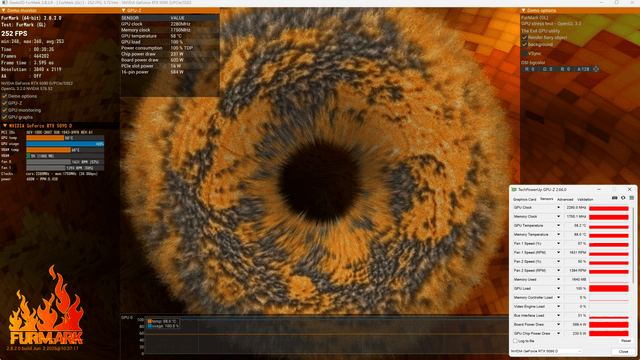Click the GPU-Z screenshot camera icon
This screenshot has height=360, width=640.
coord(614,198)
